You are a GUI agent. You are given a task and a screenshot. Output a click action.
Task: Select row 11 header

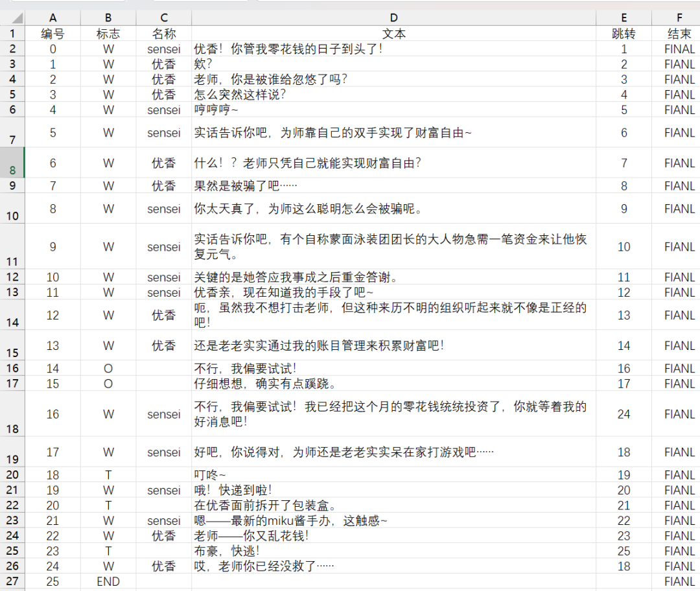12,246
